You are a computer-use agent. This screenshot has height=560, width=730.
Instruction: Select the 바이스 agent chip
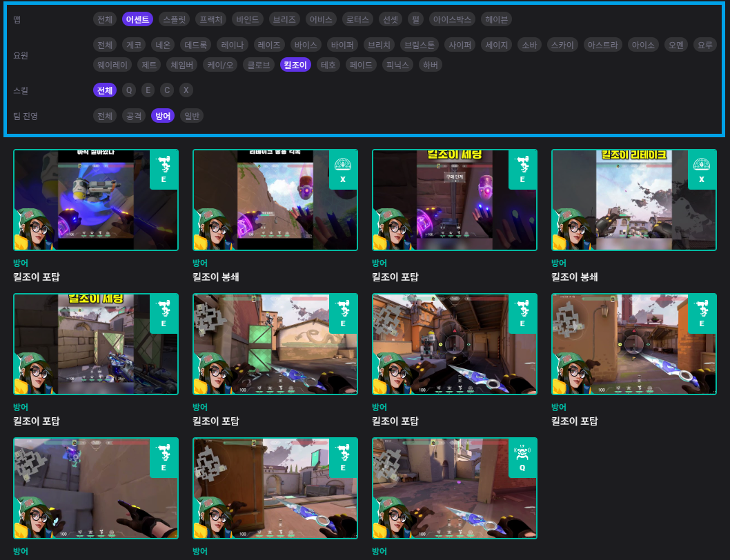(306, 45)
